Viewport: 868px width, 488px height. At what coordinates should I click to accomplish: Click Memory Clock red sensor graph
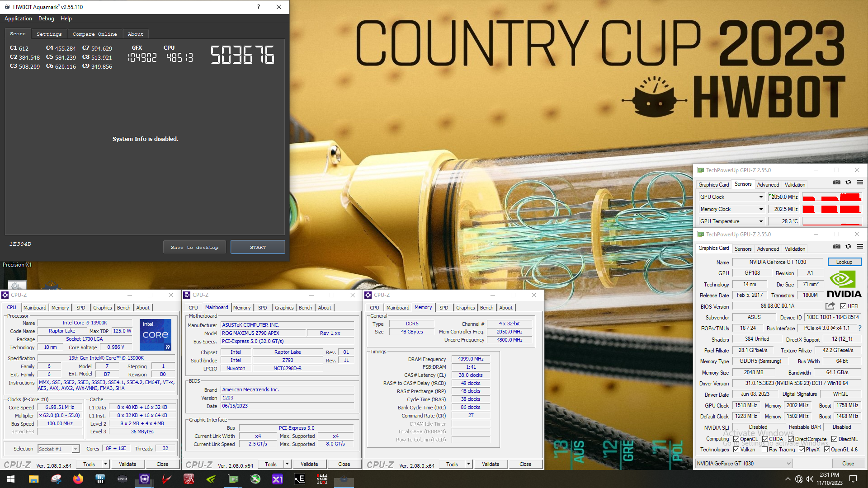tap(832, 209)
